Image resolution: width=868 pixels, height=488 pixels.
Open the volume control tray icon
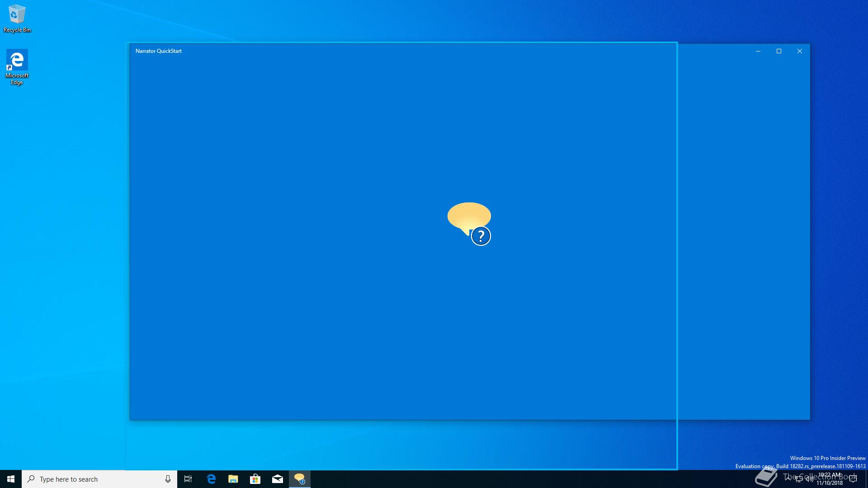coord(810,479)
